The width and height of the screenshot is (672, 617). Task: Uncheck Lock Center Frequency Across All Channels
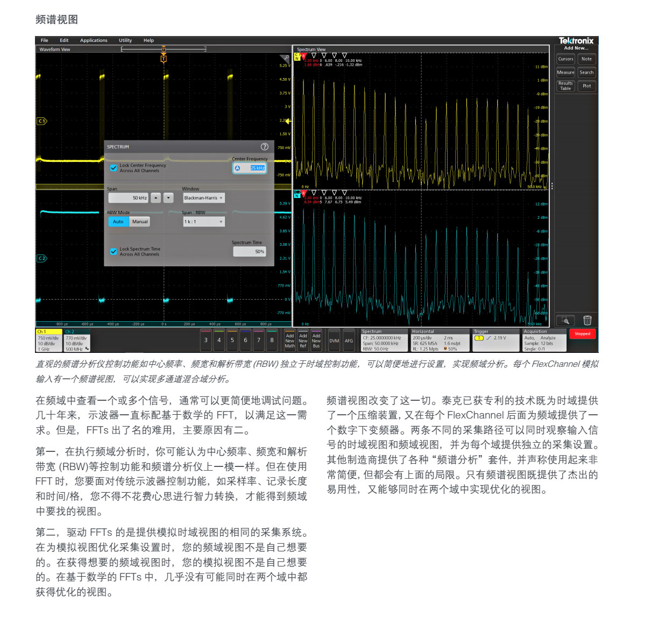114,168
